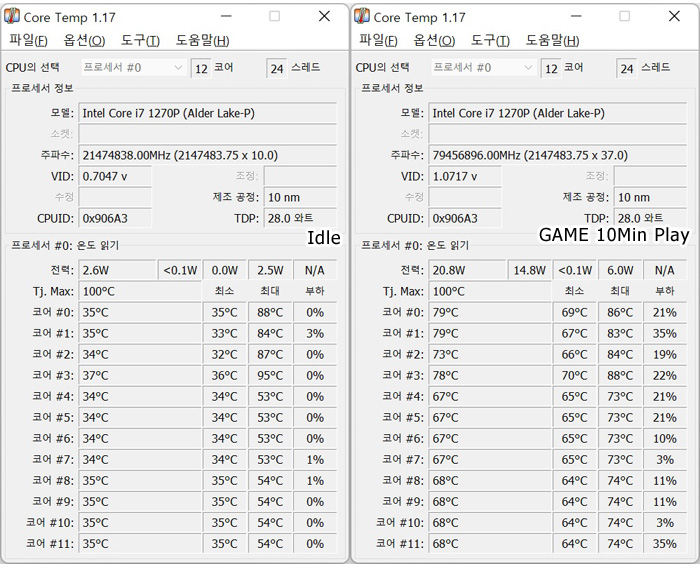Click Tj. Max 100°C in left window
Image resolution: width=700 pixels, height=568 pixels.
tap(140, 292)
